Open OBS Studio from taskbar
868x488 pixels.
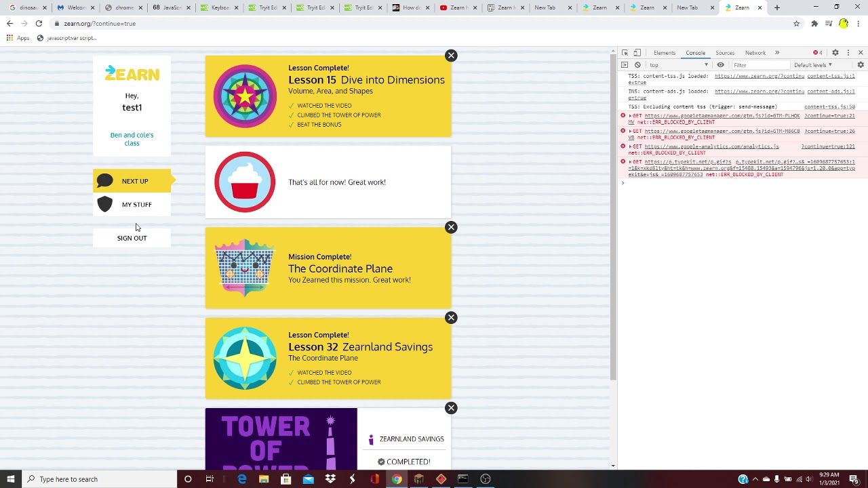486,479
